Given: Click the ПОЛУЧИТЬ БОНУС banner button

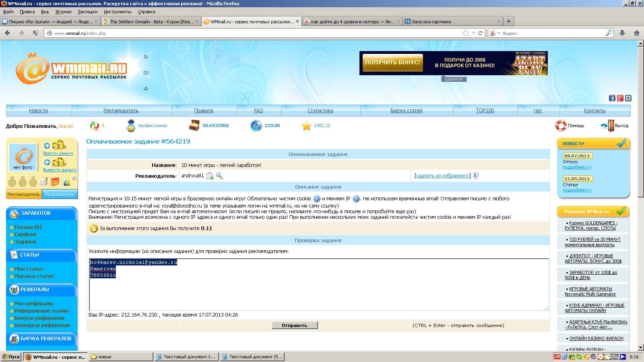Looking at the screenshot, I should [x=392, y=63].
